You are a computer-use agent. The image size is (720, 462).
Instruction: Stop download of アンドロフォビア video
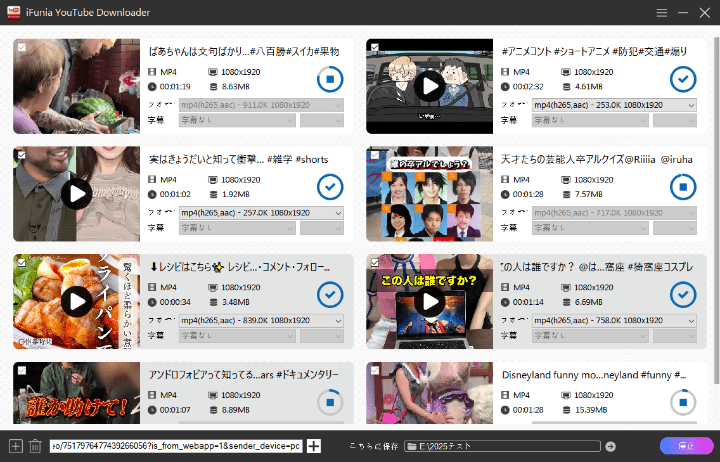pyautogui.click(x=330, y=402)
